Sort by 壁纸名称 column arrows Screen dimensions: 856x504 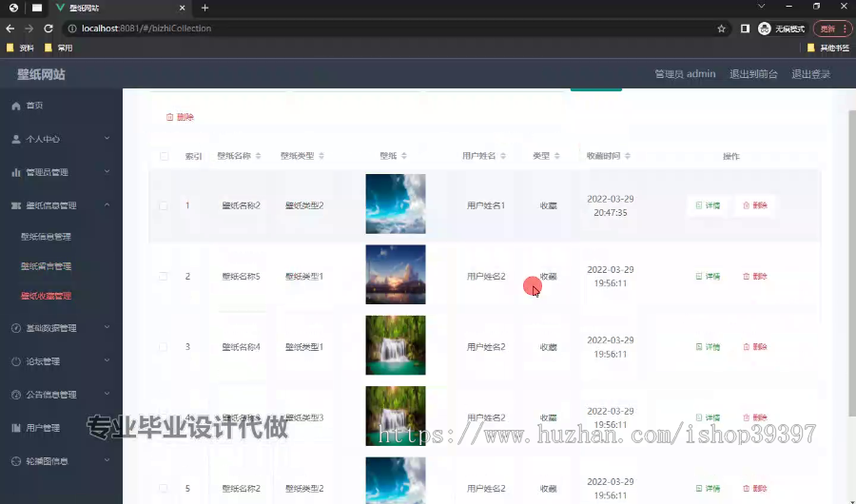258,156
